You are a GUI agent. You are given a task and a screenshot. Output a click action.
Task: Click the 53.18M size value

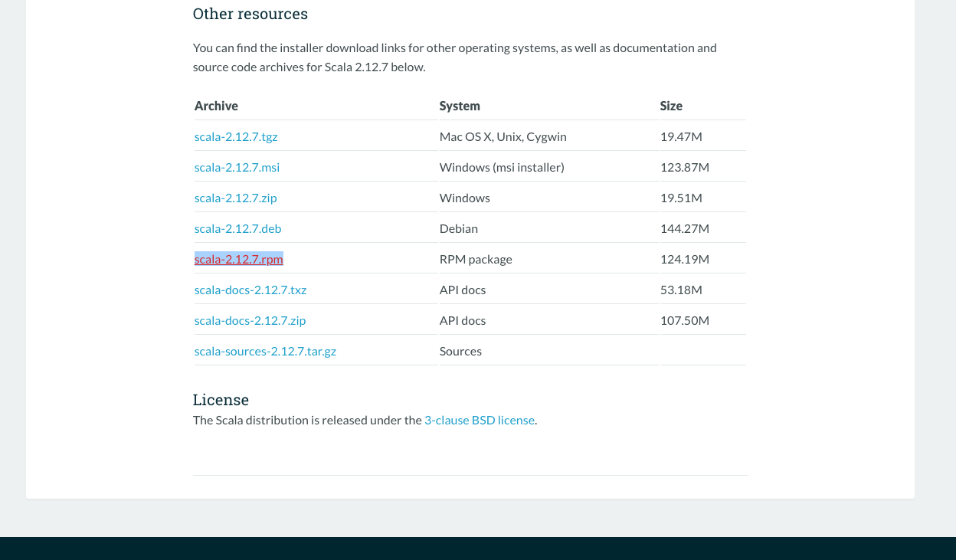(681, 290)
